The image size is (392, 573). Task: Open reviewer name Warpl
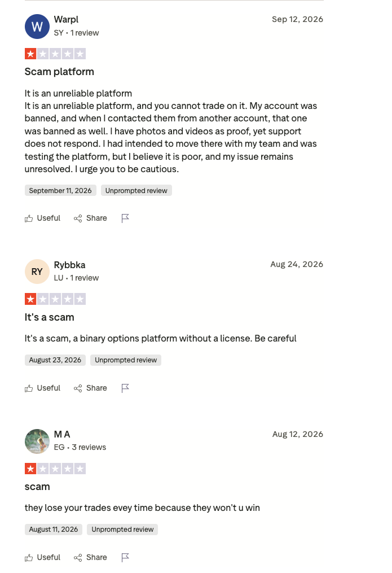(x=66, y=19)
